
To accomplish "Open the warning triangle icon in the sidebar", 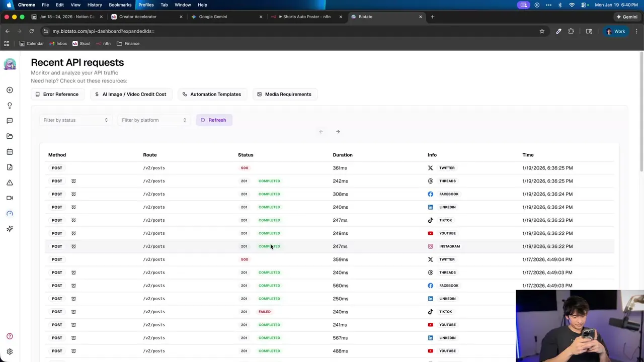I will [x=10, y=183].
